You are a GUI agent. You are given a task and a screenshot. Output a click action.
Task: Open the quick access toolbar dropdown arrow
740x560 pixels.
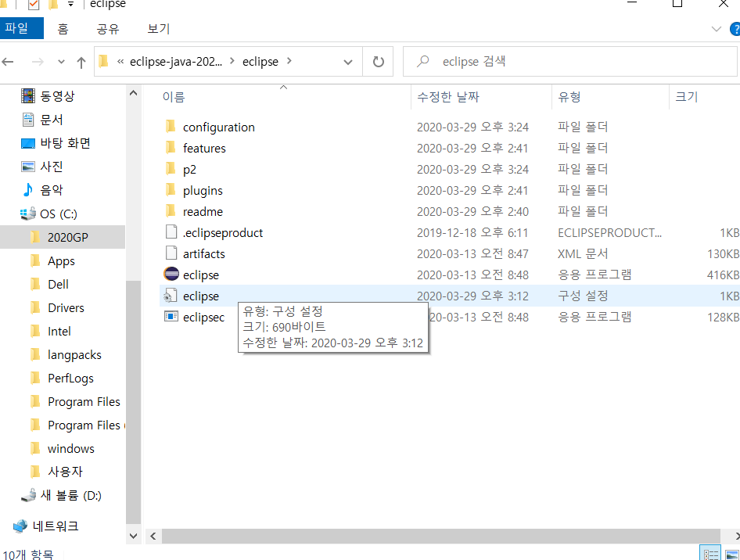pyautogui.click(x=70, y=4)
